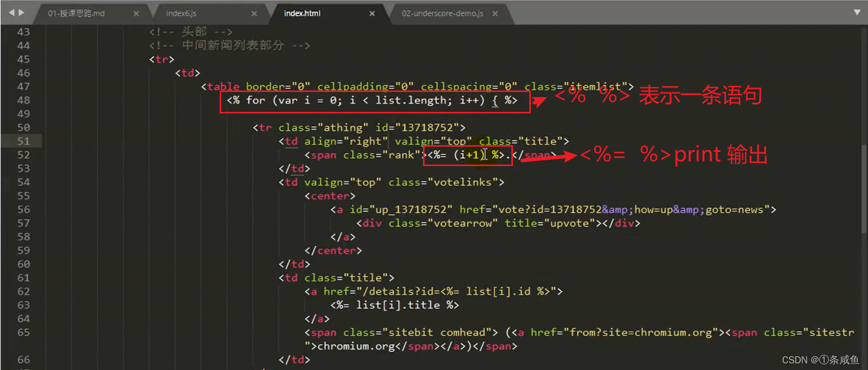
Task: Click the sitebit comhead span on line 65
Action: point(401,333)
